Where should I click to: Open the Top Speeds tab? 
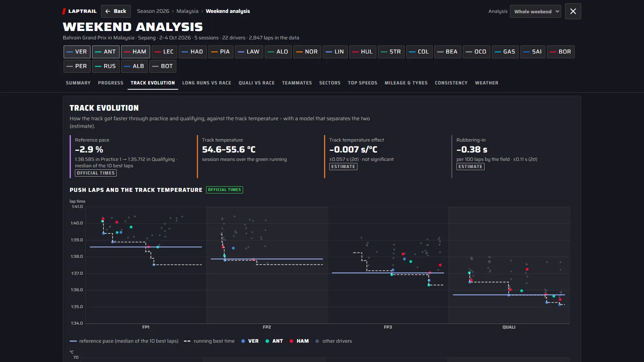[x=363, y=83]
